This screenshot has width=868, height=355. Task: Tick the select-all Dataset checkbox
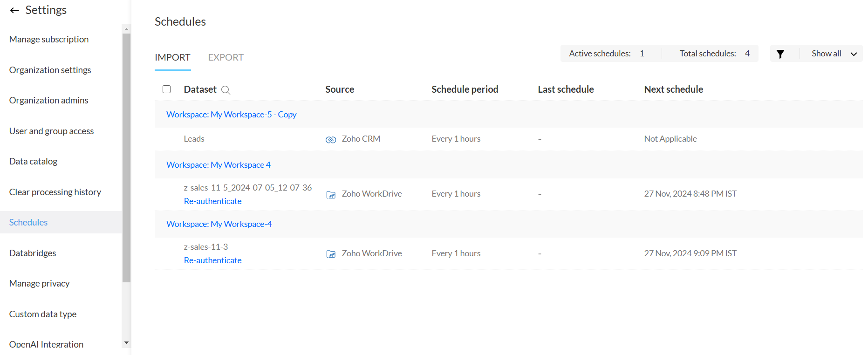coord(166,89)
